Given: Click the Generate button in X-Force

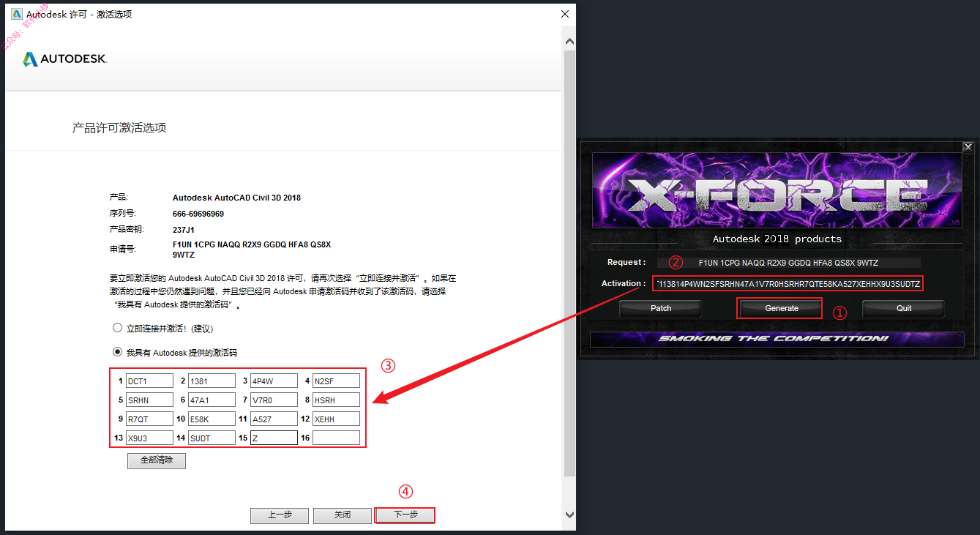Looking at the screenshot, I should click(x=781, y=308).
